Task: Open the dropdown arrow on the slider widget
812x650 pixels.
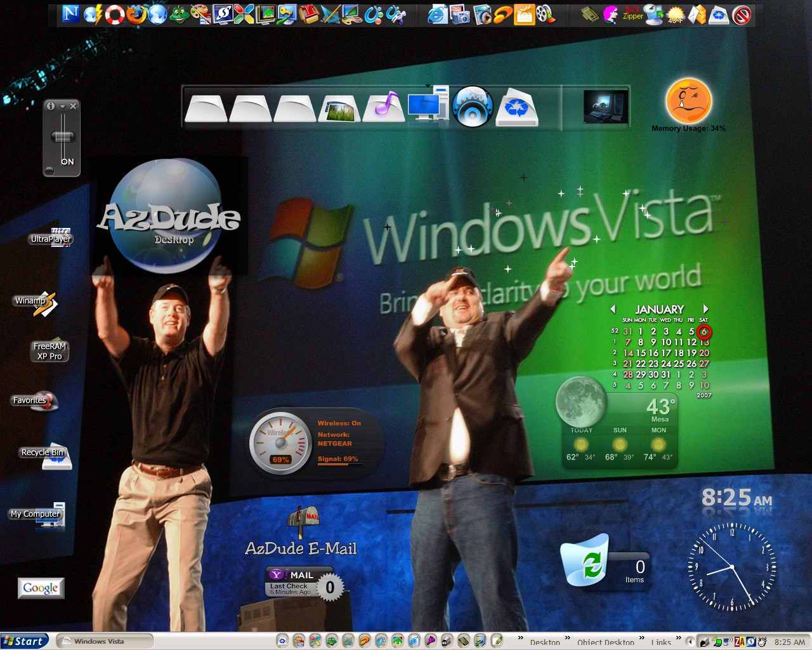Action: pos(62,106)
